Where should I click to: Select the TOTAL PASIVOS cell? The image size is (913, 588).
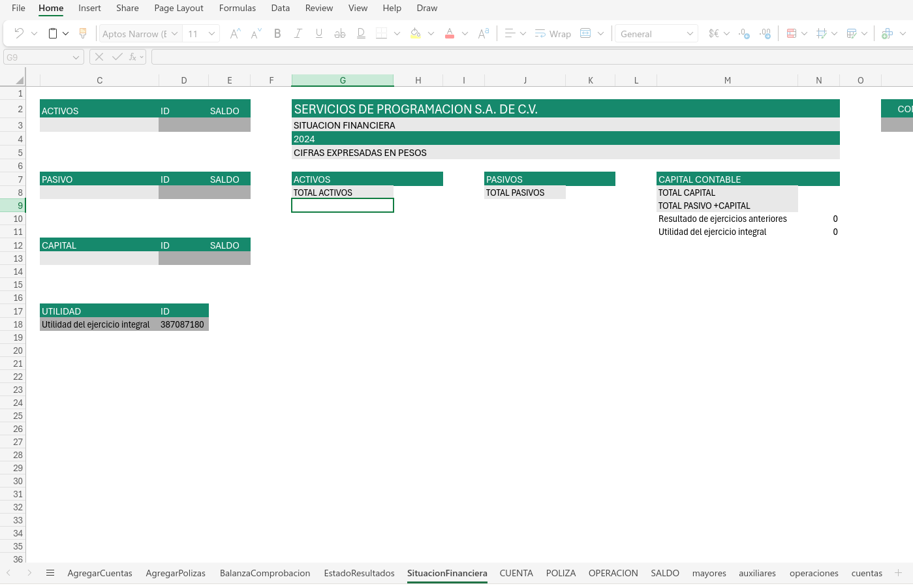coord(525,193)
